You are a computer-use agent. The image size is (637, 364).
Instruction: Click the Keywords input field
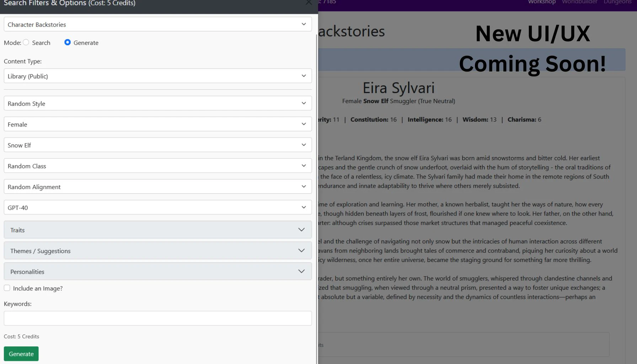(x=157, y=318)
